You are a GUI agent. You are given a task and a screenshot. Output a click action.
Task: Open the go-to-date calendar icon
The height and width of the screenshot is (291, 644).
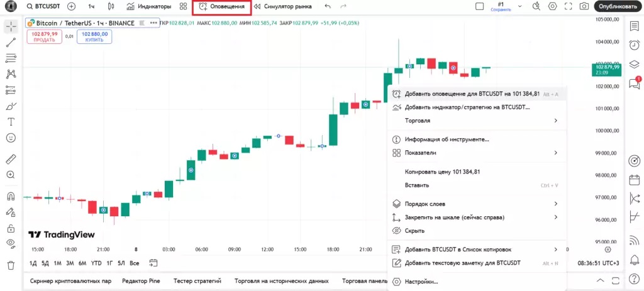coord(153,263)
